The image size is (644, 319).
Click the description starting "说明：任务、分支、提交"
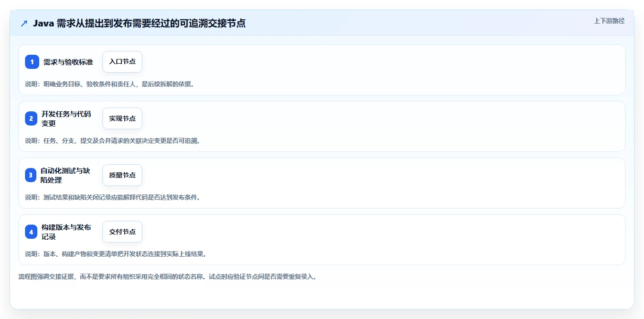(x=112, y=141)
